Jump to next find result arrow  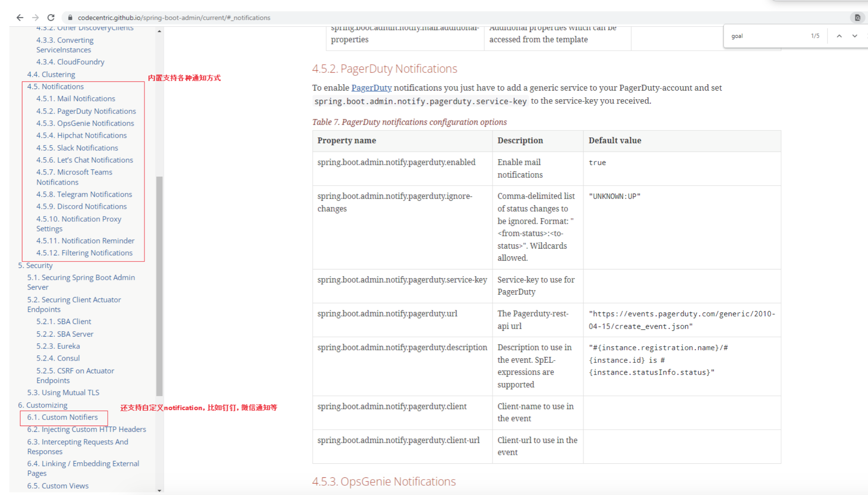[x=855, y=36]
